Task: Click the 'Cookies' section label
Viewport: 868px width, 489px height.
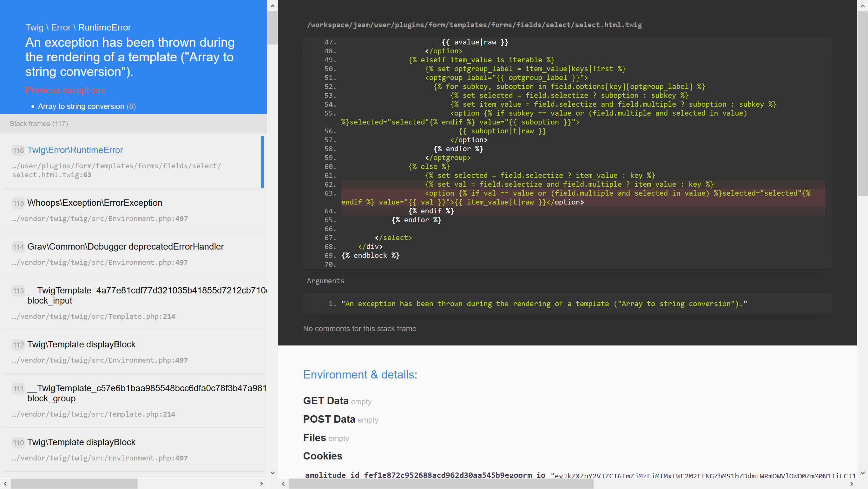Action: tap(322, 456)
